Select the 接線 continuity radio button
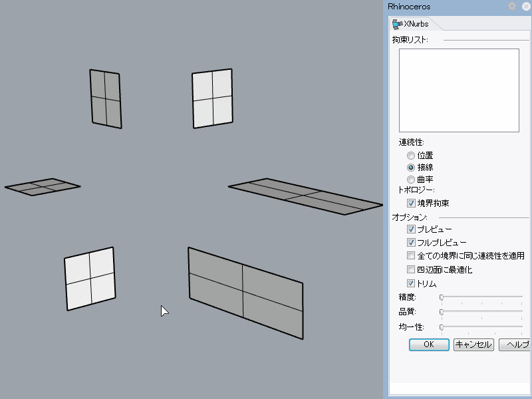This screenshot has height=399, width=532. coord(411,168)
